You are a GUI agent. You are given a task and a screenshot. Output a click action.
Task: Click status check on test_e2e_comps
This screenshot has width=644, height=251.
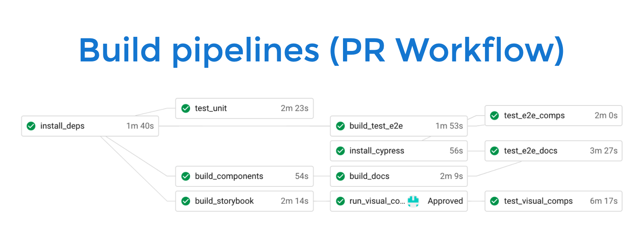click(494, 116)
